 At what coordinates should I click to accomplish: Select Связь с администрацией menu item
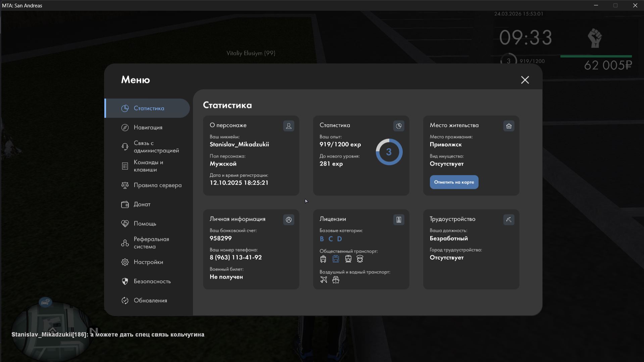coord(156,147)
